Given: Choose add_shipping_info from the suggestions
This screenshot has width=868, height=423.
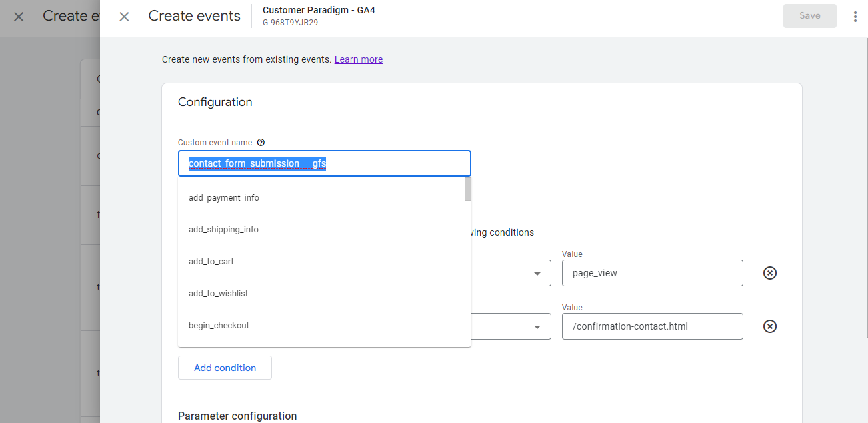Looking at the screenshot, I should pyautogui.click(x=223, y=230).
